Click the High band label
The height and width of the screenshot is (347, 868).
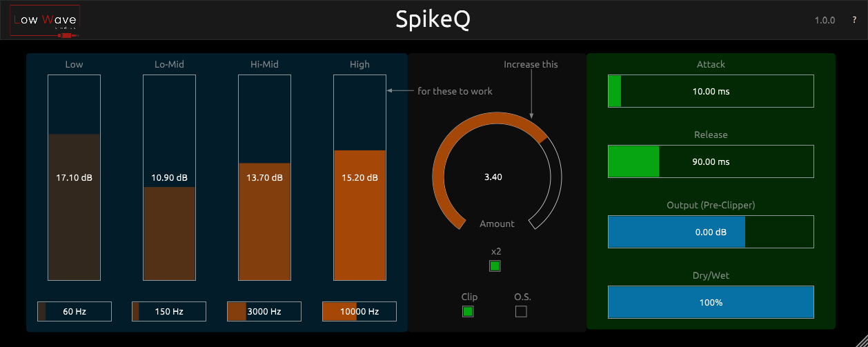pos(359,64)
